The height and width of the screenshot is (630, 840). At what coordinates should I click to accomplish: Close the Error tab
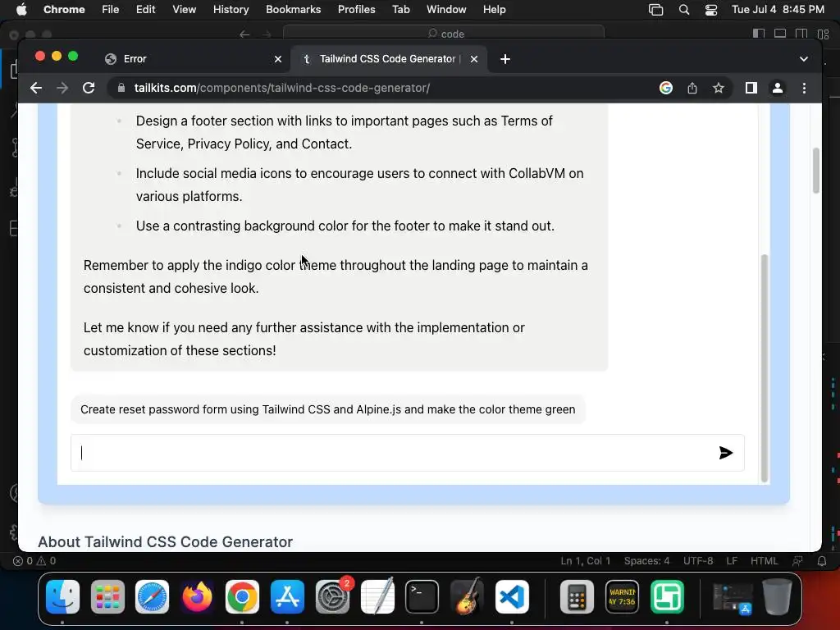pyautogui.click(x=278, y=59)
